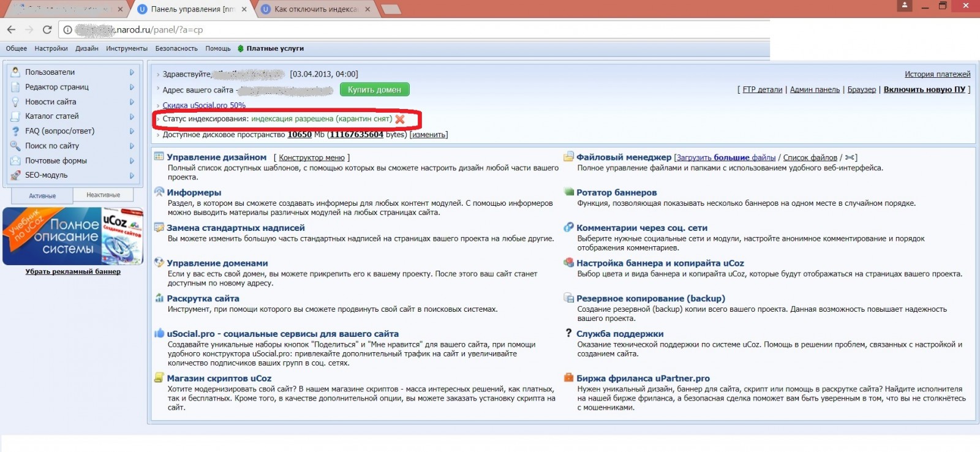Open the Список файлов link
Image resolution: width=980 pixels, height=452 pixels.
(810, 157)
